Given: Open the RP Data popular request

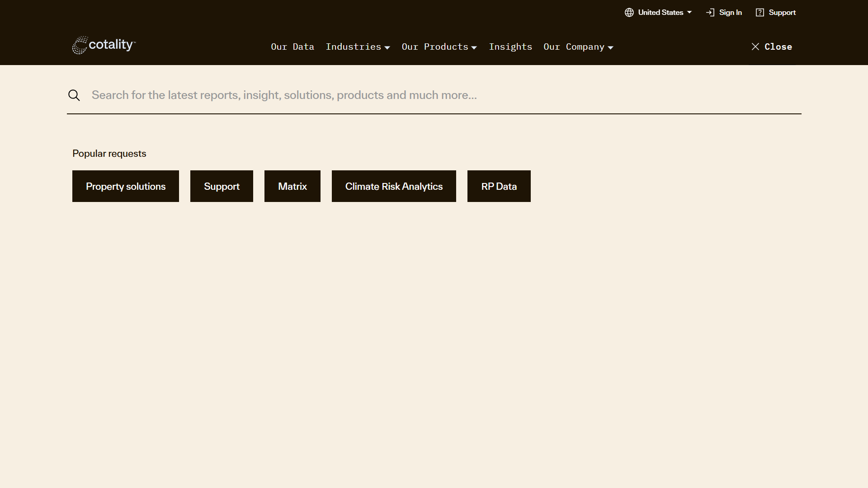Looking at the screenshot, I should tap(499, 186).
